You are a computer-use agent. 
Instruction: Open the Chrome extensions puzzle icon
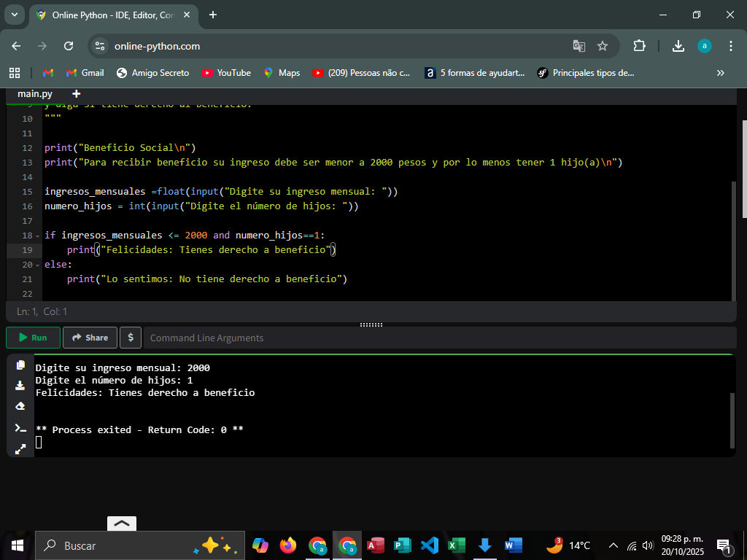639,46
